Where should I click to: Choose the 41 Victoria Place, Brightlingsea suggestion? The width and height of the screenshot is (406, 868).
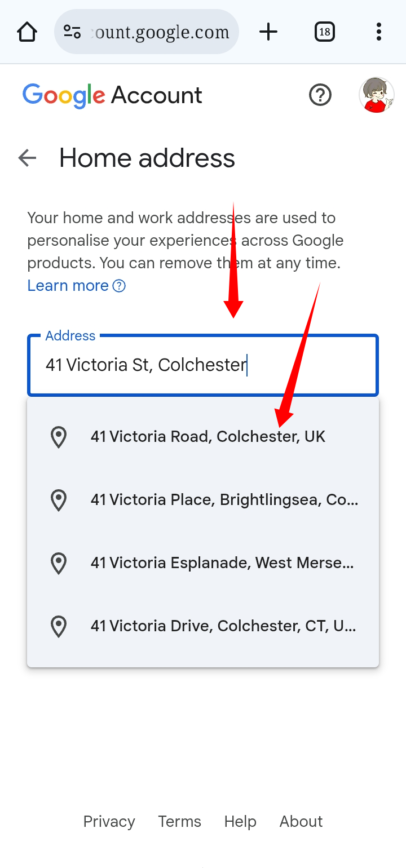224,500
